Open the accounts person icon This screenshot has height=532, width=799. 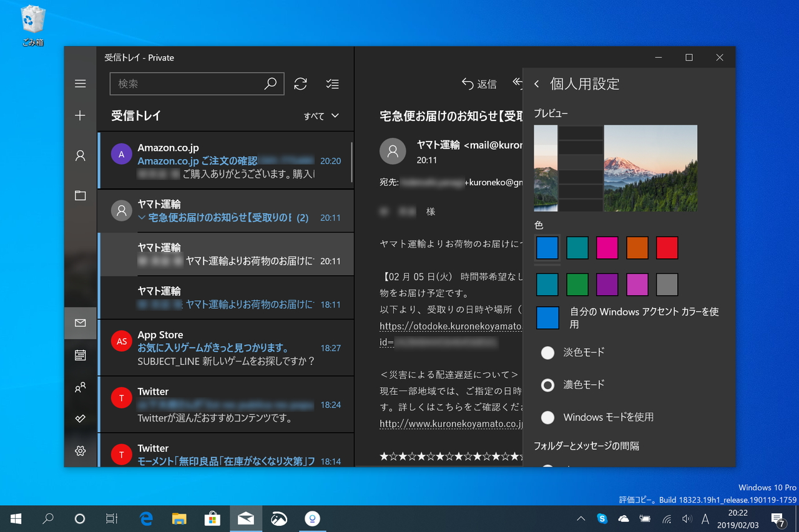80,156
